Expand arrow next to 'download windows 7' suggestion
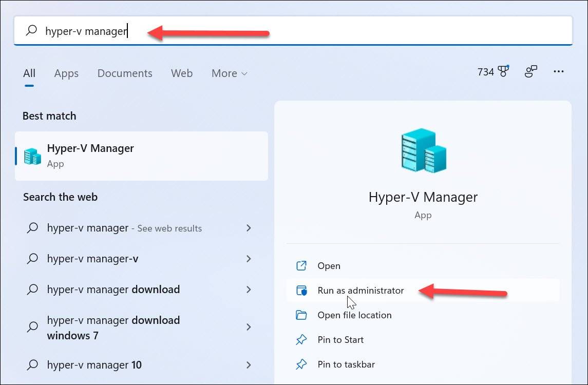588x385 pixels. 248,328
